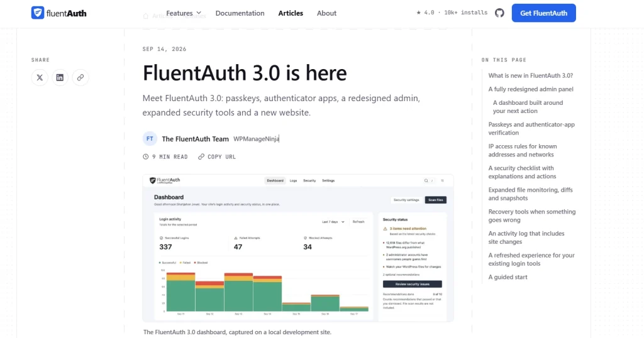
Task: Click the 10k+ installs text in header
Action: click(x=466, y=13)
